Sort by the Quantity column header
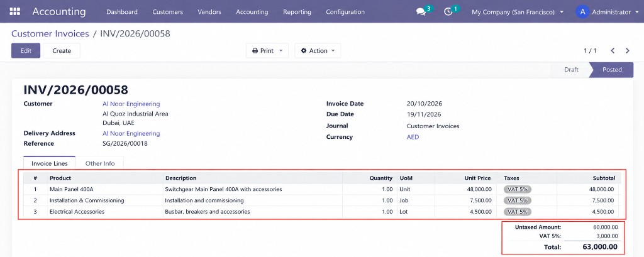644x257 pixels. pyautogui.click(x=380, y=178)
